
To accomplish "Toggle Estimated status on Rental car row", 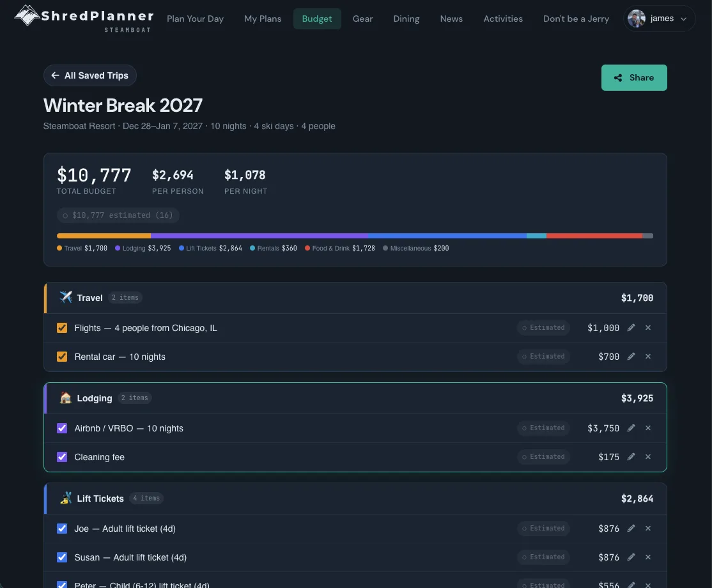I will (x=543, y=356).
